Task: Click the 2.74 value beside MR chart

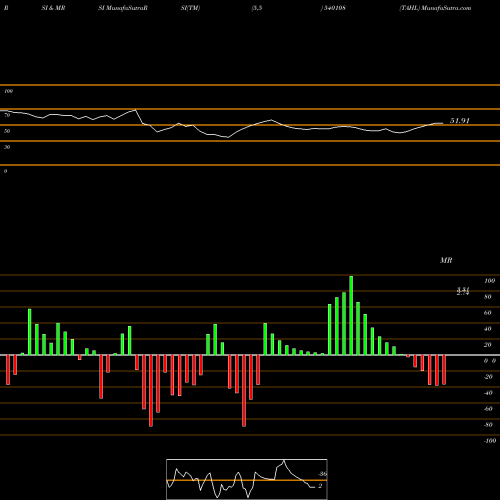Action: click(463, 293)
